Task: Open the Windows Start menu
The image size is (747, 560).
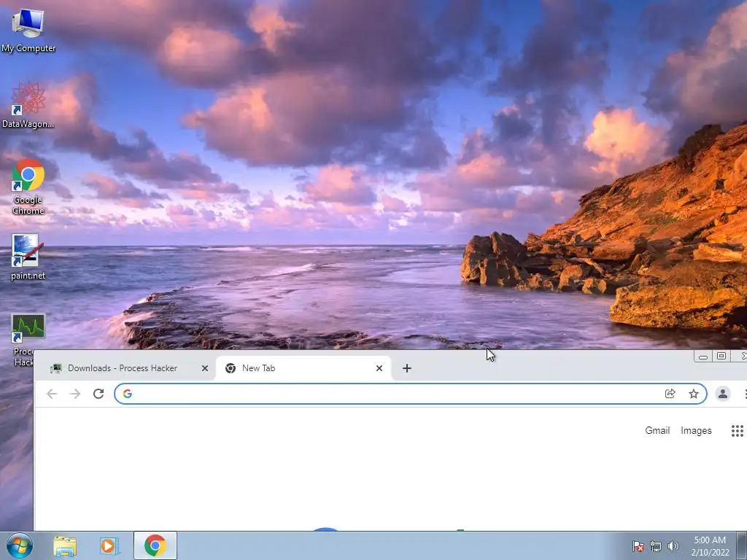Action: (x=20, y=545)
